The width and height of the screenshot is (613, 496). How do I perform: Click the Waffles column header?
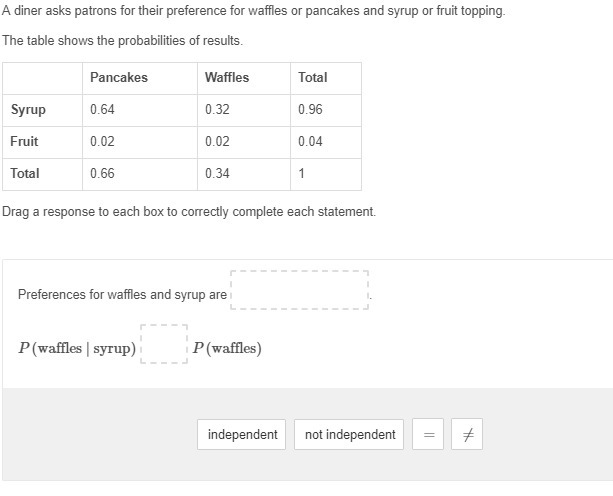(x=227, y=78)
